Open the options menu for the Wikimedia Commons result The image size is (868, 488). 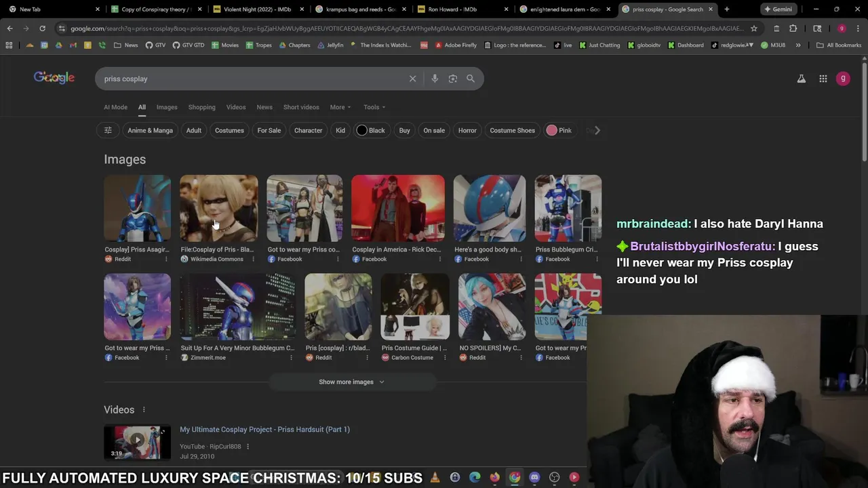253,259
